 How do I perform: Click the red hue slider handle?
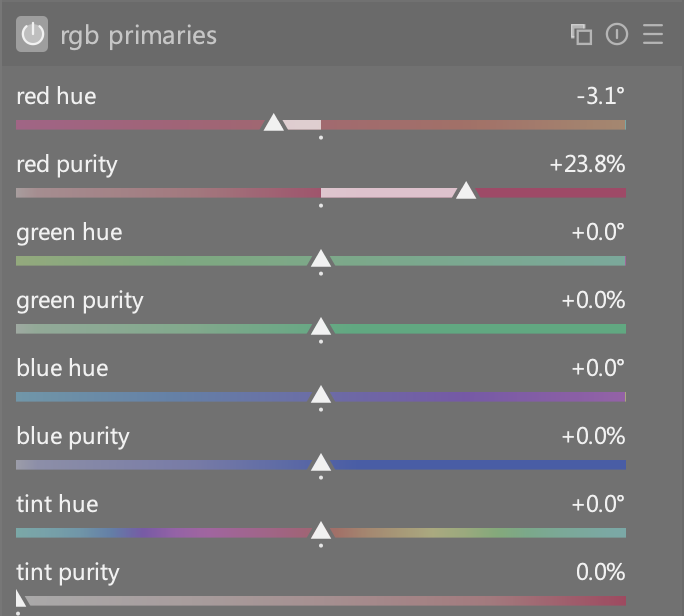click(273, 123)
